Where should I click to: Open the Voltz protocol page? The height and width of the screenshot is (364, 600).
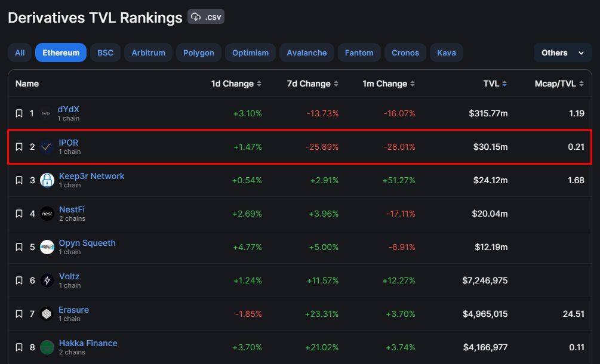coord(69,276)
